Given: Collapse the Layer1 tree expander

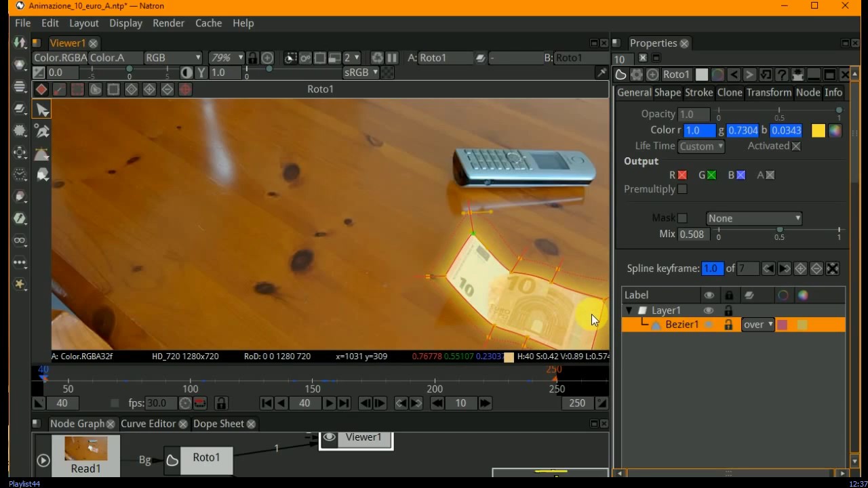Looking at the screenshot, I should (x=629, y=310).
